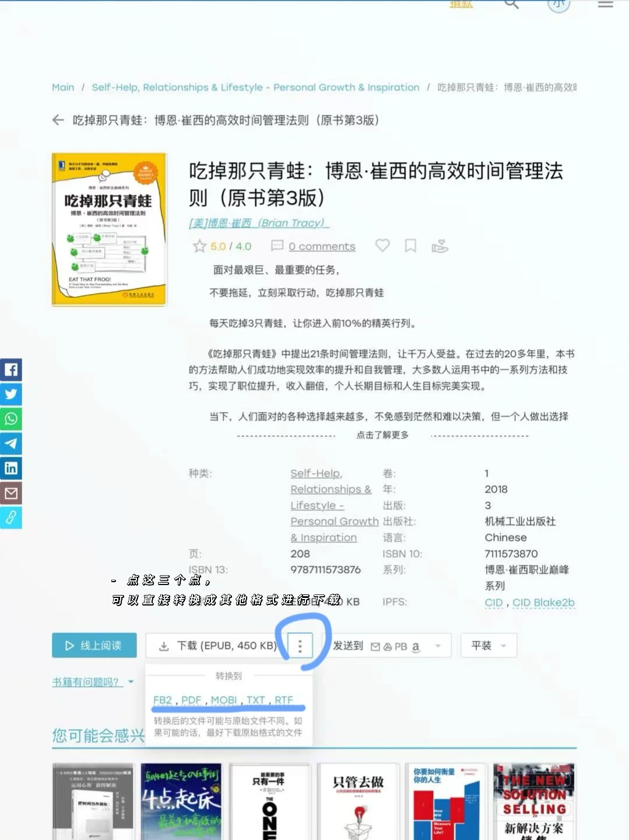Click the star rating icon

pos(199,246)
